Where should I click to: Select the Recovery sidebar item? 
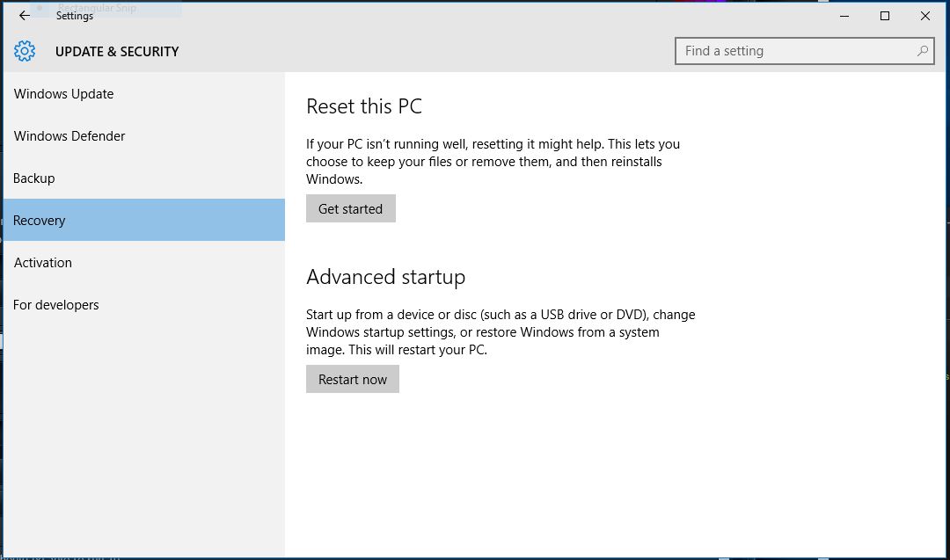point(40,221)
